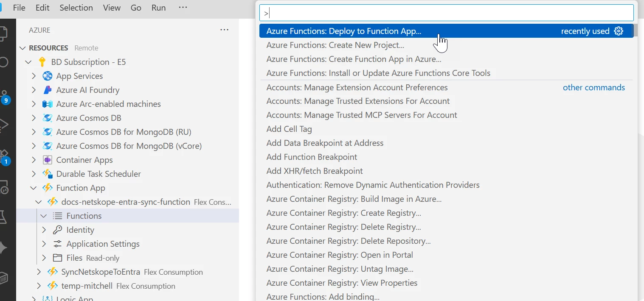Click the temp-mitchell function app icon
644x301 pixels.
point(53,286)
